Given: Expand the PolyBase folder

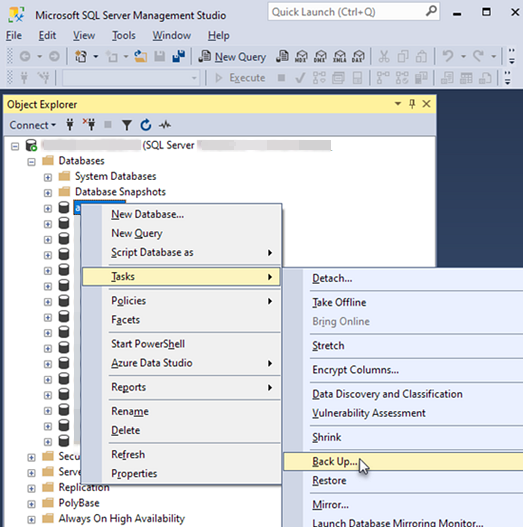Looking at the screenshot, I should coord(31,504).
